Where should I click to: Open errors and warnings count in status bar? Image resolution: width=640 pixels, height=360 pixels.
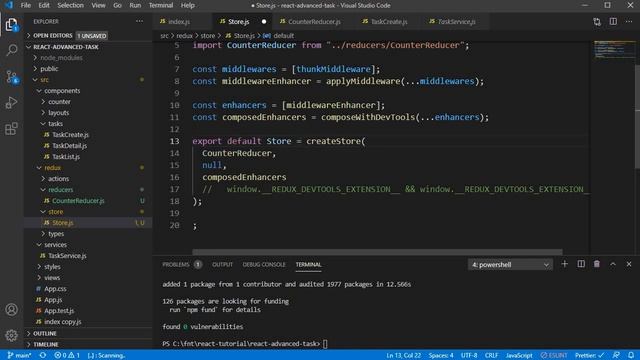coord(67,355)
